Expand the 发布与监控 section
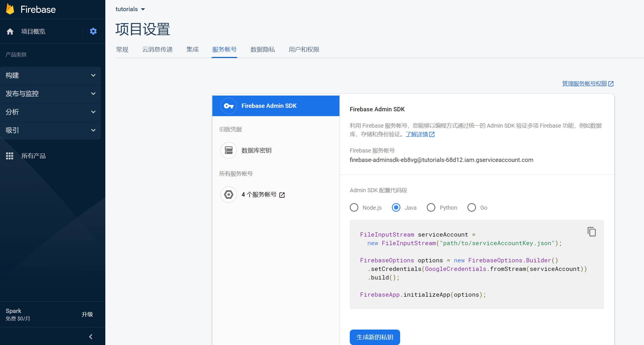Screen dimensions: 644x345 (50, 94)
